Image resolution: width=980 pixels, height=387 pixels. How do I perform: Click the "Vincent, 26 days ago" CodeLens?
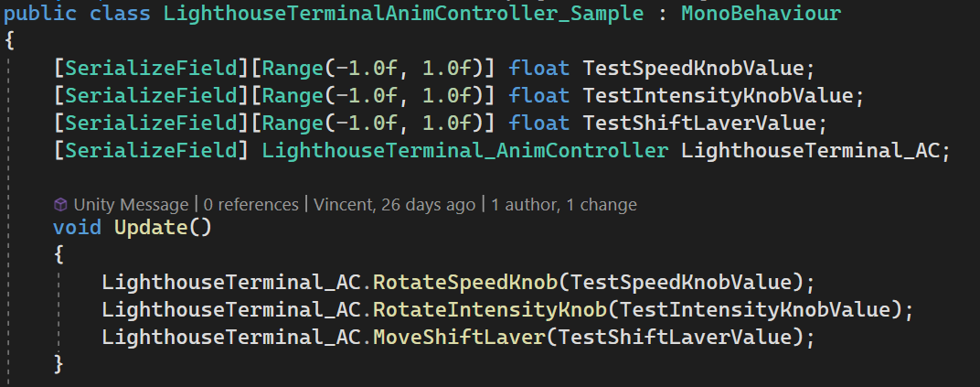395,204
